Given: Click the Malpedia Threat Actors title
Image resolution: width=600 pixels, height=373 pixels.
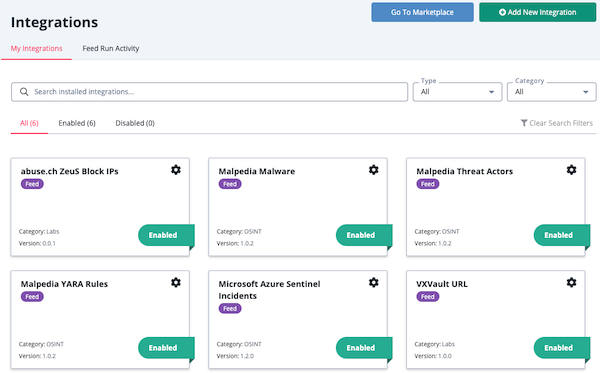Looking at the screenshot, I should [465, 171].
